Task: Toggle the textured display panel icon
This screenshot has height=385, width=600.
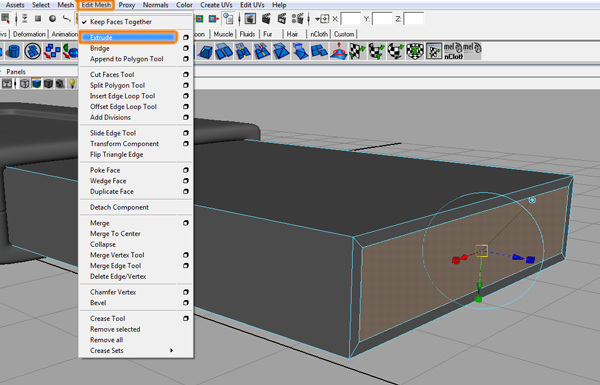Action: tap(60, 83)
